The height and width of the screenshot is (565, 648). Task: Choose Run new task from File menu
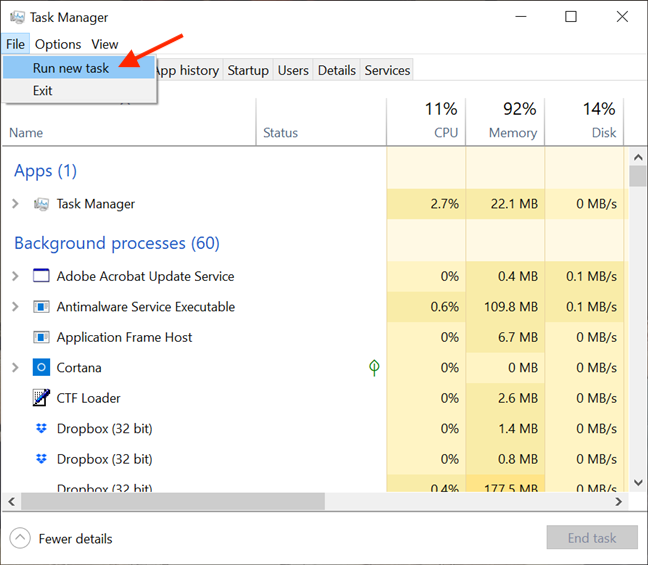pos(79,68)
